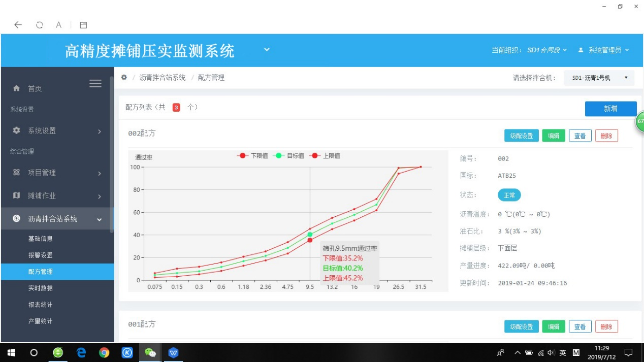Open the blue W app taskbar icon

(x=174, y=352)
